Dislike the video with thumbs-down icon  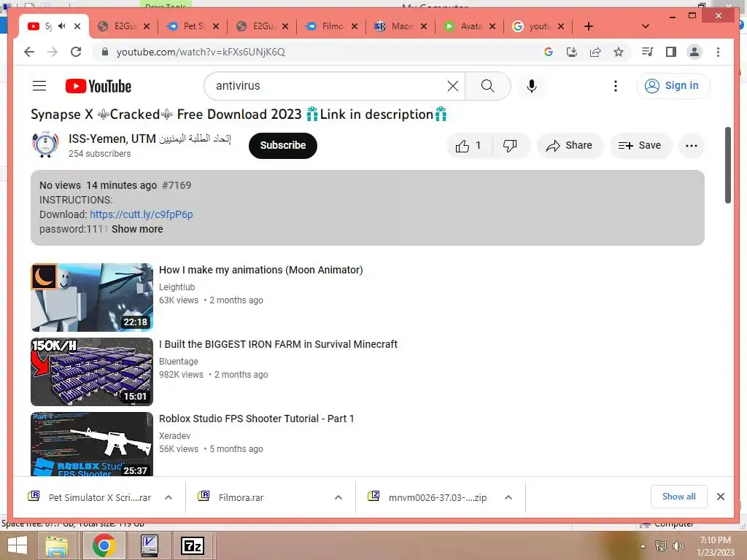(x=510, y=146)
